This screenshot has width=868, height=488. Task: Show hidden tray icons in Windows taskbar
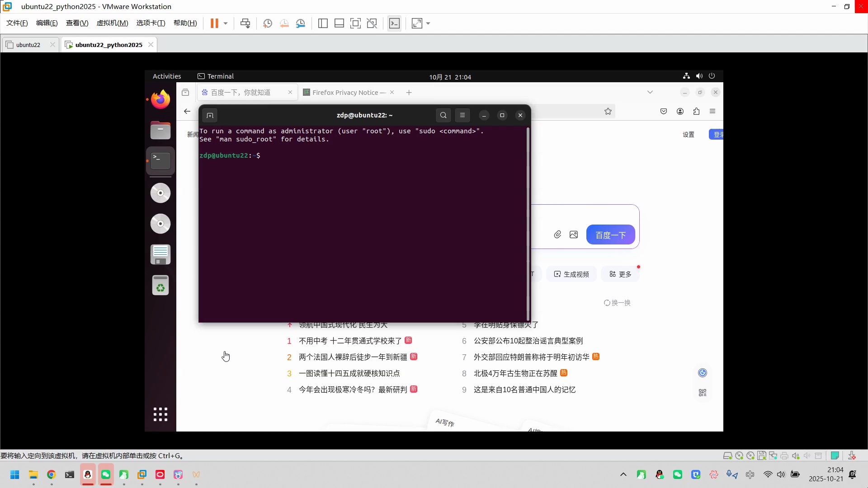(623, 474)
